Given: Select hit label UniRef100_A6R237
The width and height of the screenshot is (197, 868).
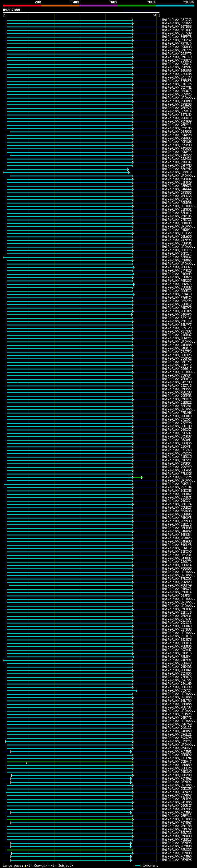Looking at the screenshot, I should [176, 281].
